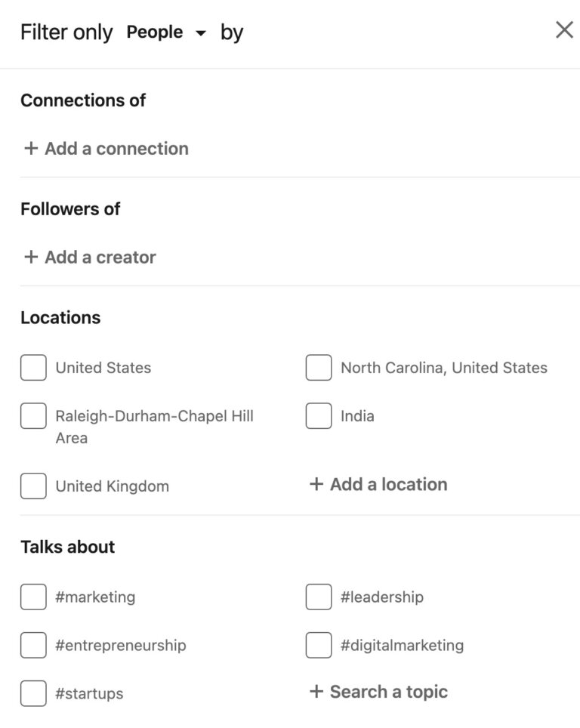The height and width of the screenshot is (728, 580).
Task: Select the Raleigh-Durham-Chapel Hill Area checkbox
Action: (x=33, y=415)
